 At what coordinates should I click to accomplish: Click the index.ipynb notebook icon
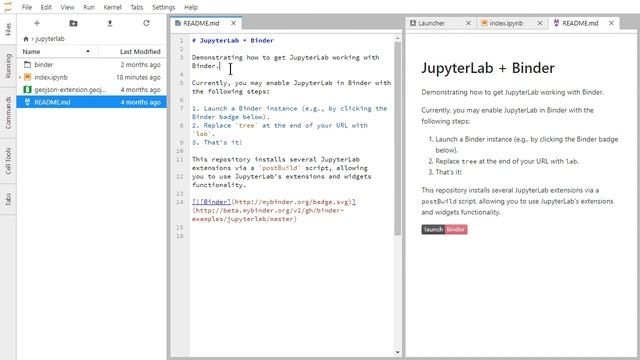click(x=27, y=77)
